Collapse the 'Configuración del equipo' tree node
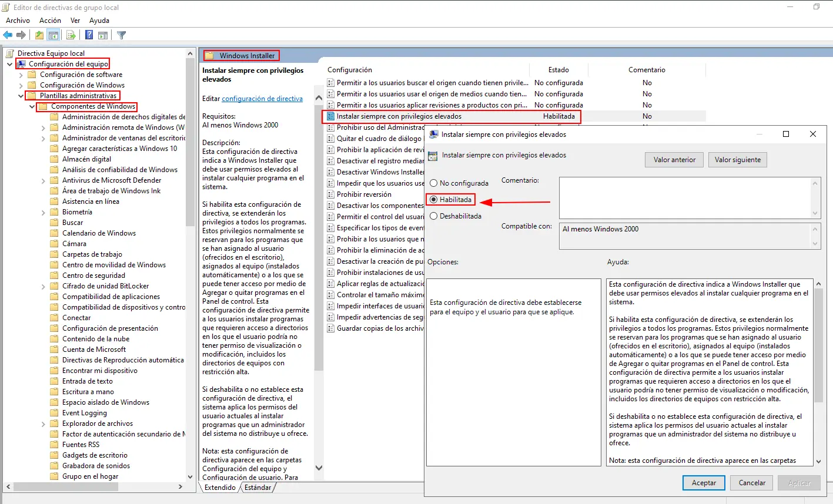 click(10, 64)
